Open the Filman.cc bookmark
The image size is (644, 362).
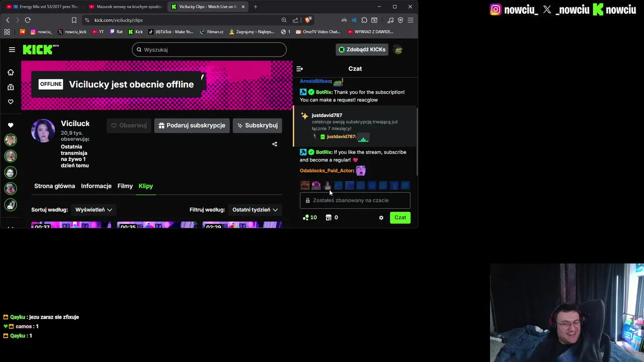tap(212, 32)
